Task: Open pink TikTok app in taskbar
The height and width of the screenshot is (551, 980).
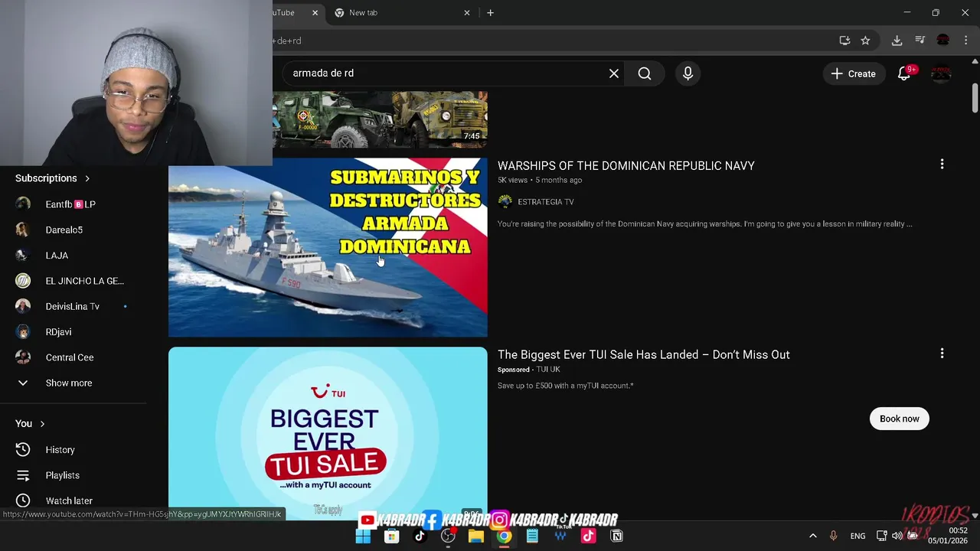Action: tap(588, 536)
